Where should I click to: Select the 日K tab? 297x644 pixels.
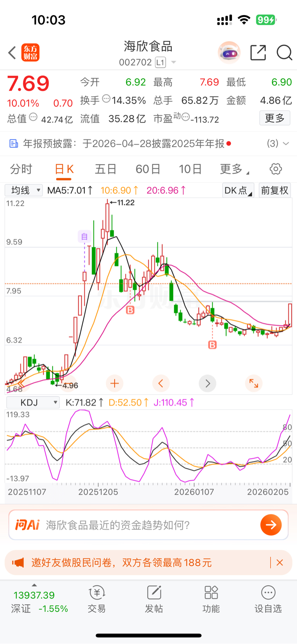(x=64, y=169)
